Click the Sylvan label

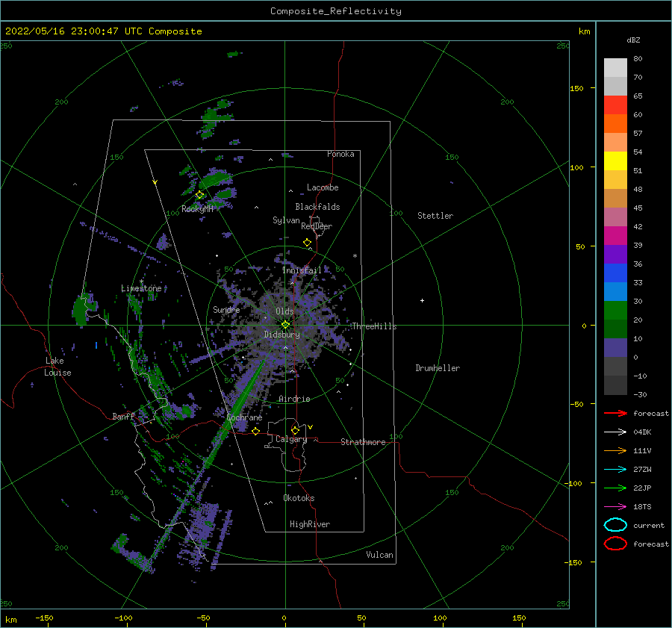[x=286, y=220]
